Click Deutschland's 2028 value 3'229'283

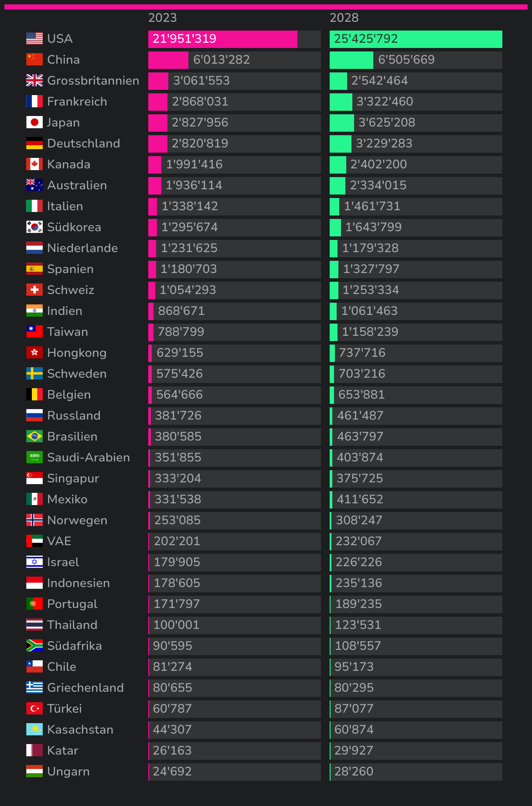click(384, 143)
